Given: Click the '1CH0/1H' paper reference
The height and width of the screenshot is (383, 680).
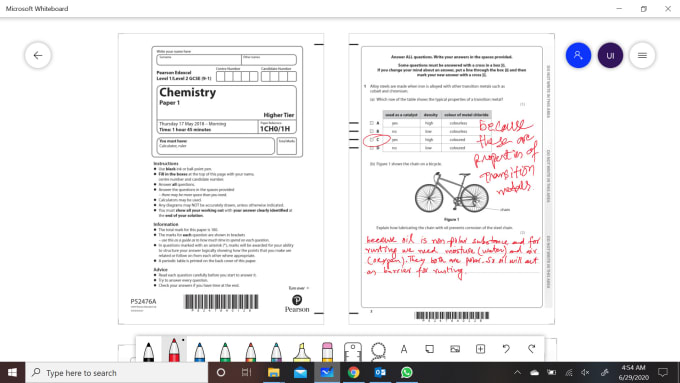Looking at the screenshot, I should [x=275, y=129].
